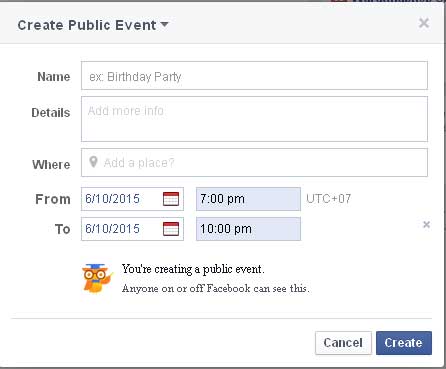Click the 'You're creating a public event' text
Screen dimensions: 446x369
click(x=193, y=269)
